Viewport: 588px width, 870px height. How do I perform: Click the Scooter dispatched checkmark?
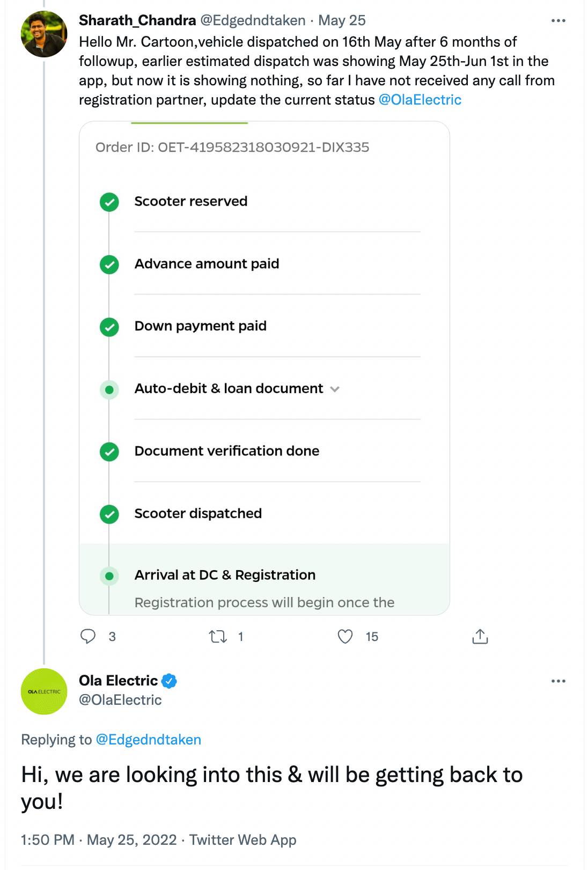pyautogui.click(x=109, y=514)
